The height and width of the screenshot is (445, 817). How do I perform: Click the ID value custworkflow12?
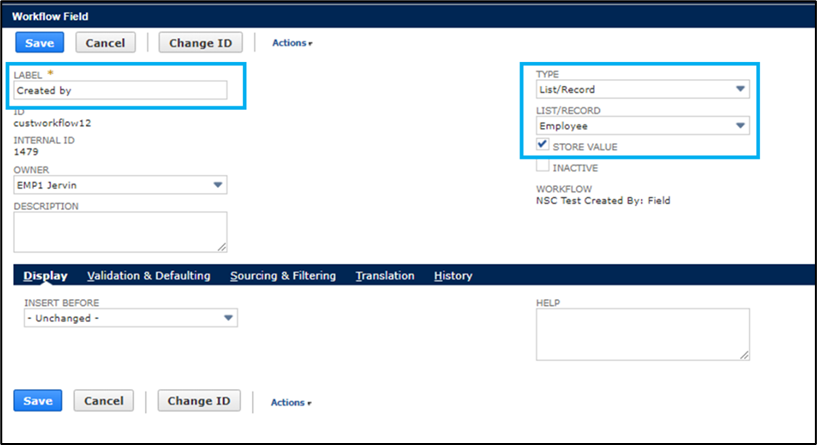tap(52, 123)
